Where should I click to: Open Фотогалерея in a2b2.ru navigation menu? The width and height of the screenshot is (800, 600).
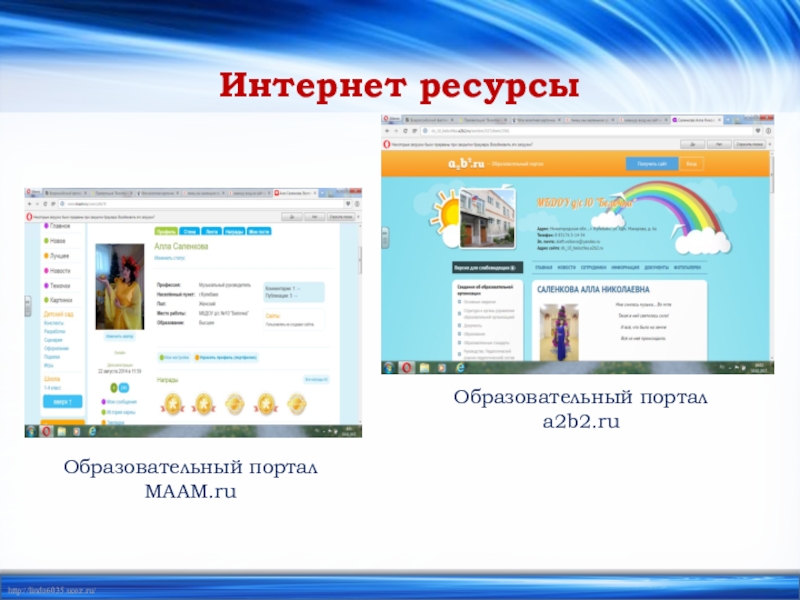(x=687, y=267)
